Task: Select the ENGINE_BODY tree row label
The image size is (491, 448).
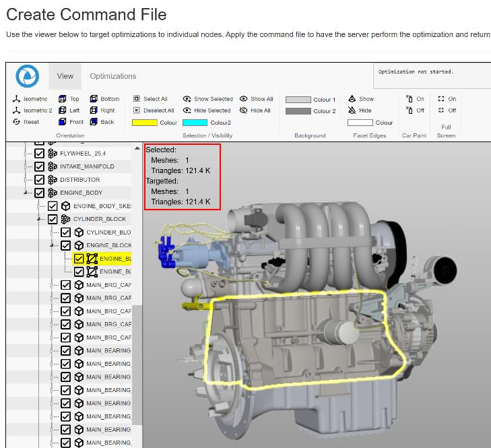Action: coord(81,193)
